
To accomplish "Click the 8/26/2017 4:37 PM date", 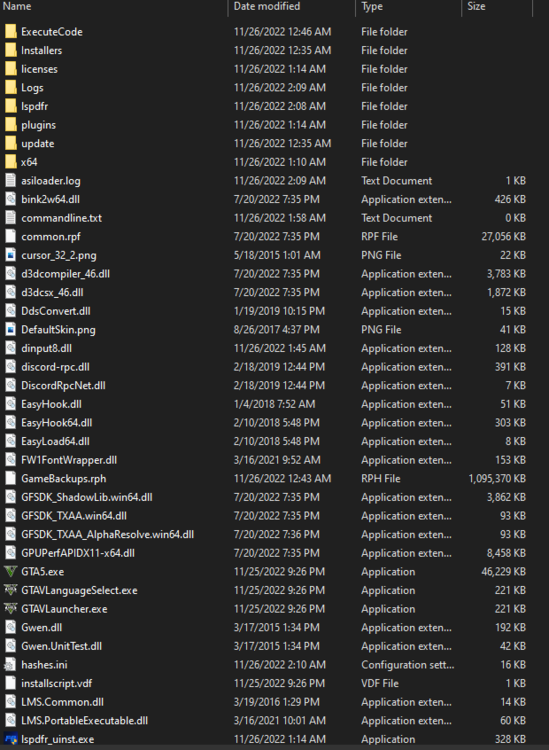I will (x=276, y=330).
